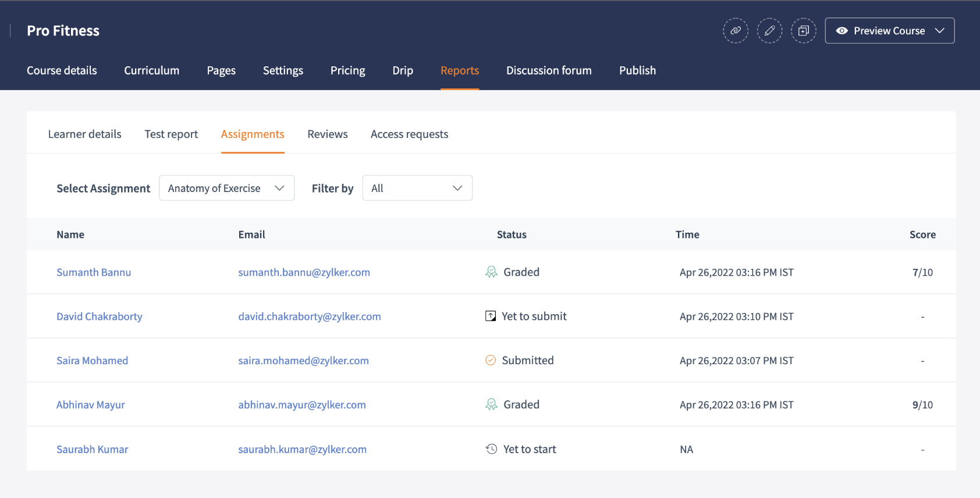The height and width of the screenshot is (498, 980).
Task: Click the pencil edit icon in header
Action: pos(769,31)
